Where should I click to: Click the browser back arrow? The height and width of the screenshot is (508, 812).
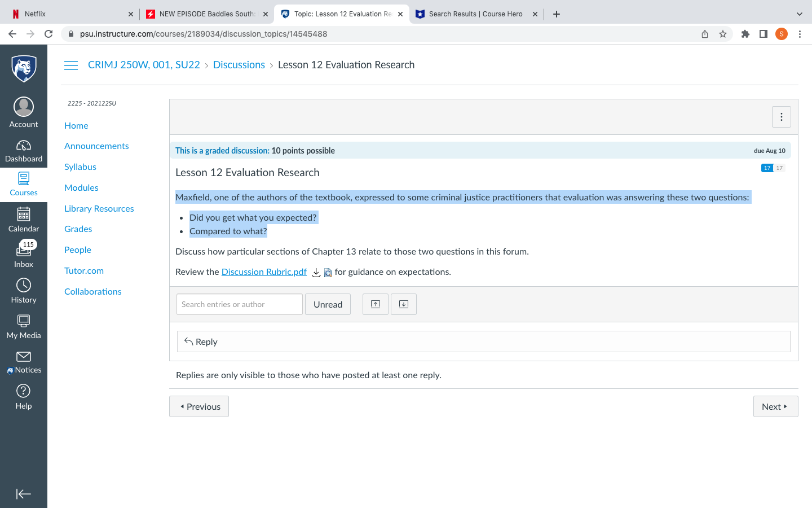coord(12,34)
